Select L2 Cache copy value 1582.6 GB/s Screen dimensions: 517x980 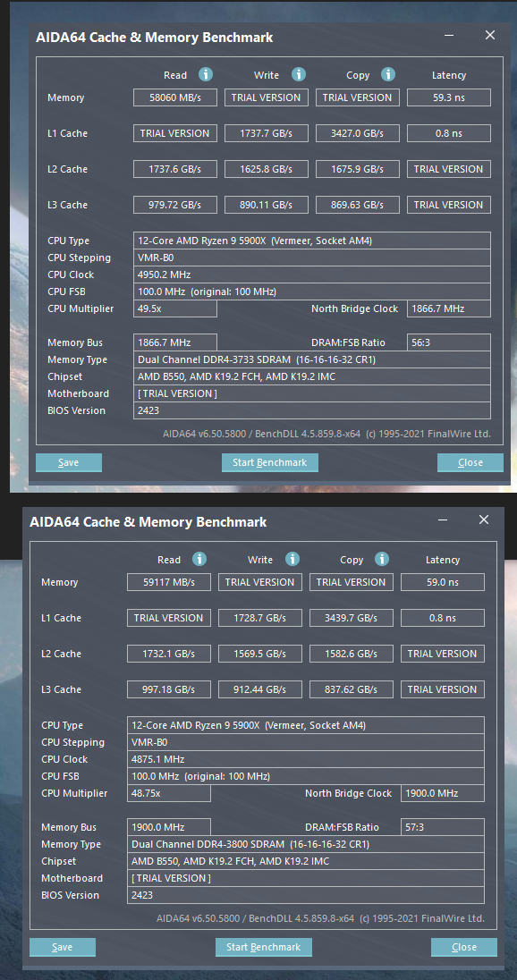point(352,653)
